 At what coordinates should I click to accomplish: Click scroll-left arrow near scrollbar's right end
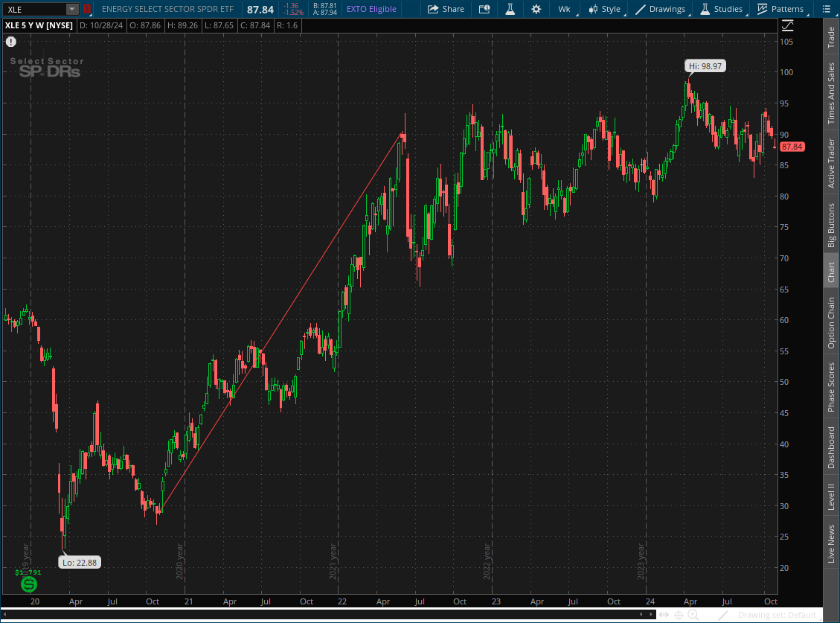[641, 614]
